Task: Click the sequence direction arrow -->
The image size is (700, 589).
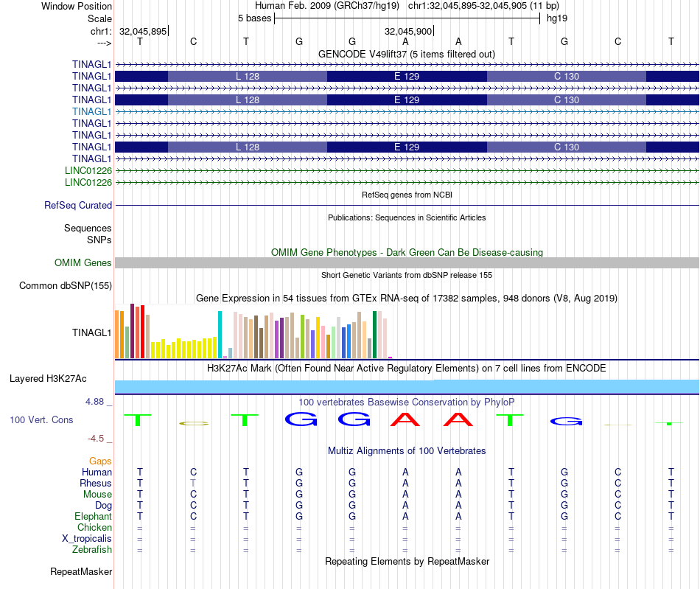Action: tap(105, 43)
